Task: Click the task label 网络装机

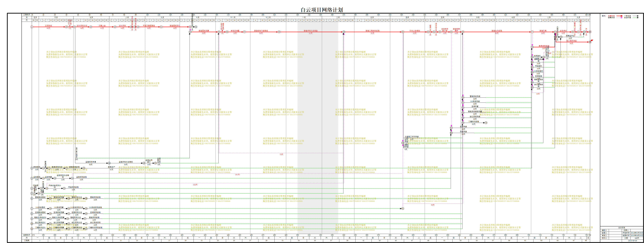Action: point(539,66)
